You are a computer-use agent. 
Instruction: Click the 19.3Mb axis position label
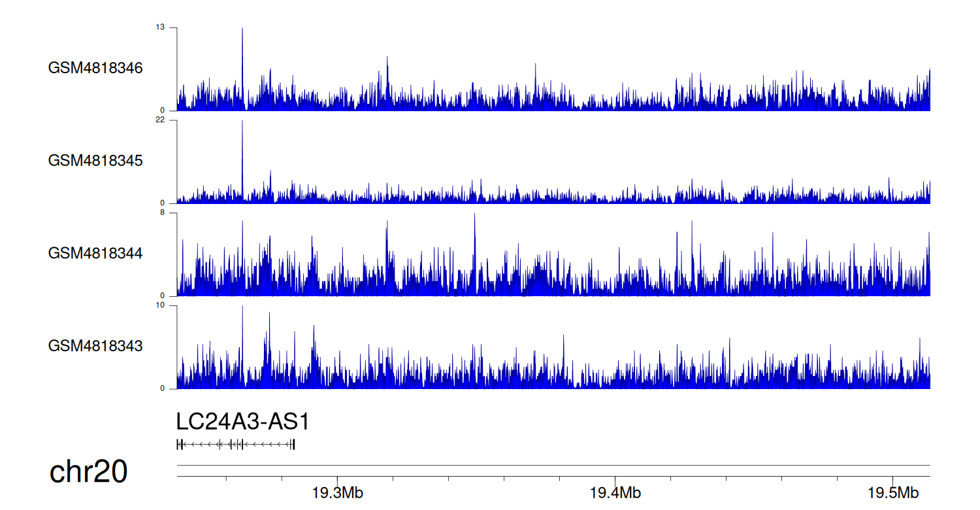click(338, 492)
